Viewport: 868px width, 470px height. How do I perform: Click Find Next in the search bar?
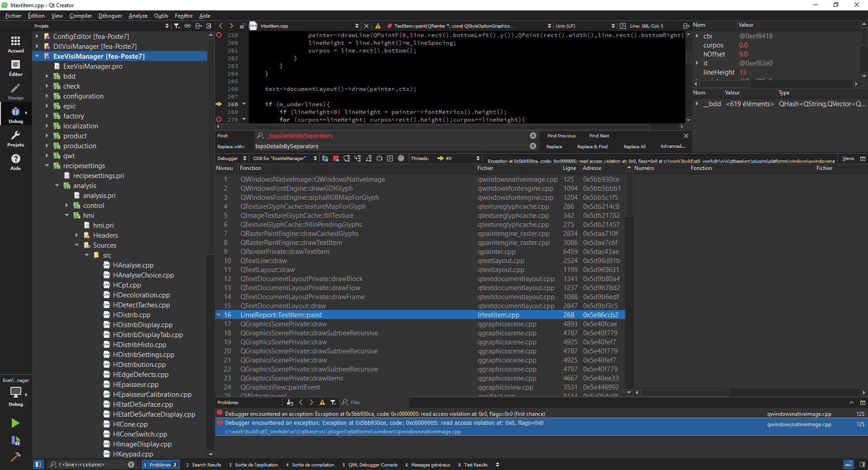[x=599, y=136]
